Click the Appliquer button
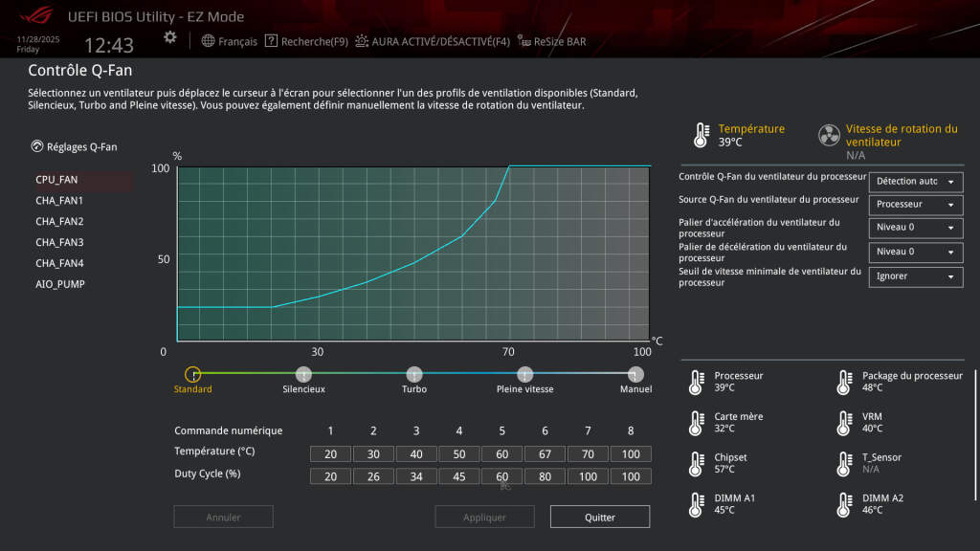This screenshot has width=980, height=551. 484,517
